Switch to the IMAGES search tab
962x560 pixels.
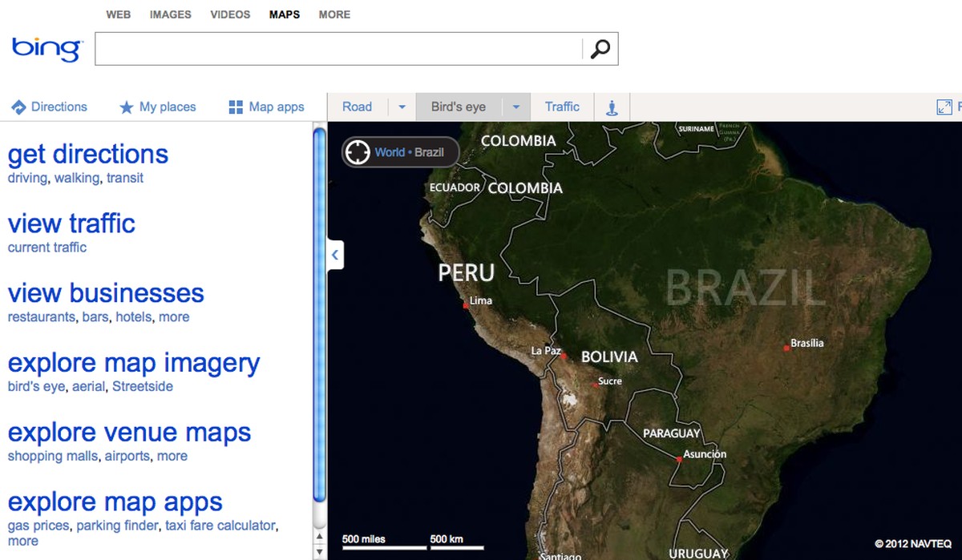170,14
